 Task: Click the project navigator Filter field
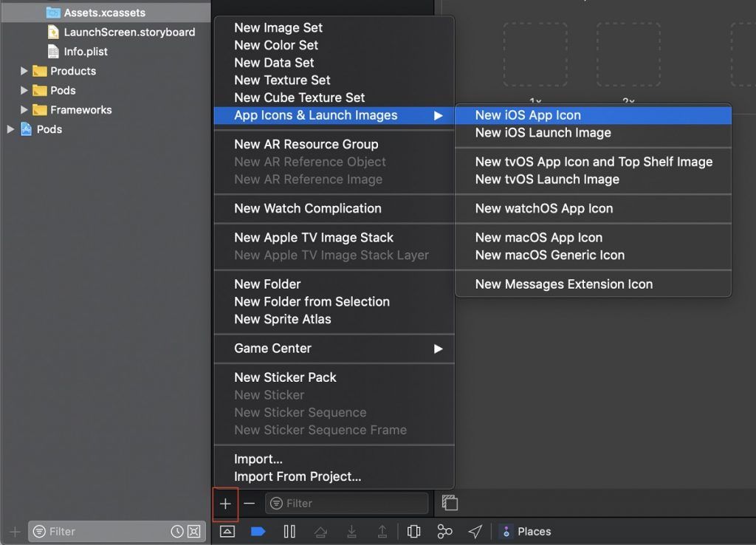(x=117, y=532)
